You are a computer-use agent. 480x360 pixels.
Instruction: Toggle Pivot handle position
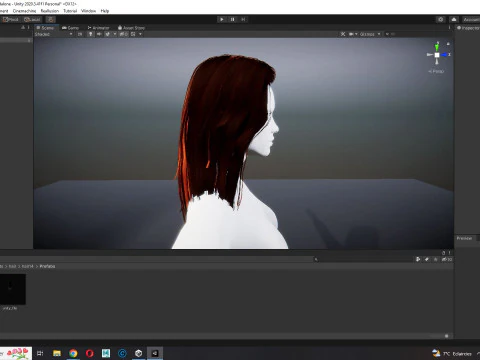coord(10,19)
